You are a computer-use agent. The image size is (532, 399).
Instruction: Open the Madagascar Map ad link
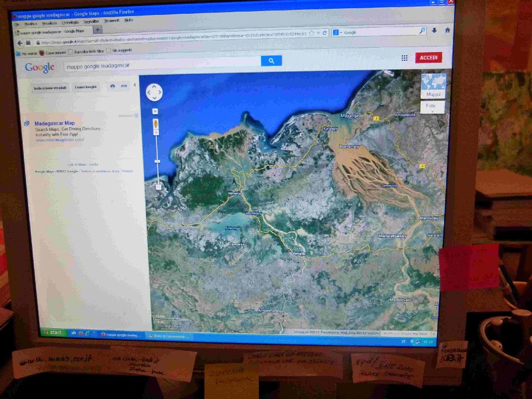click(54, 123)
